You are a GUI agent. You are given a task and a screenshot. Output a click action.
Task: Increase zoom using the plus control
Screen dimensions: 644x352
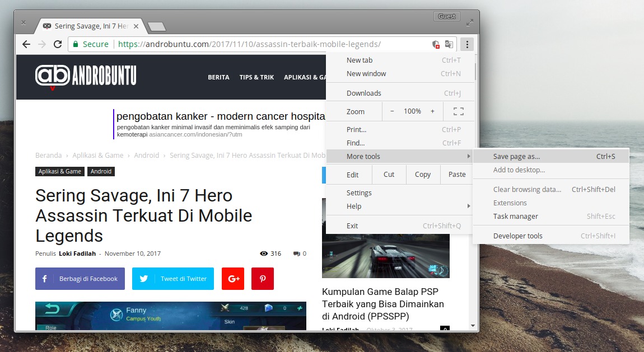click(x=432, y=111)
